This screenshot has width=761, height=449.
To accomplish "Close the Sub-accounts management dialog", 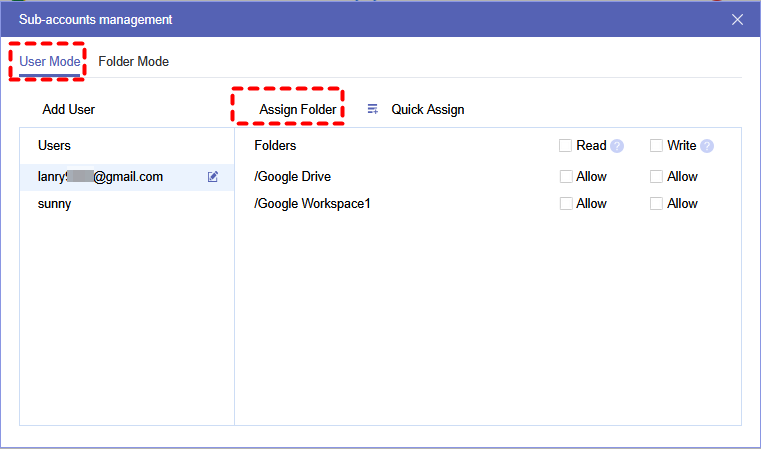I will (738, 19).
